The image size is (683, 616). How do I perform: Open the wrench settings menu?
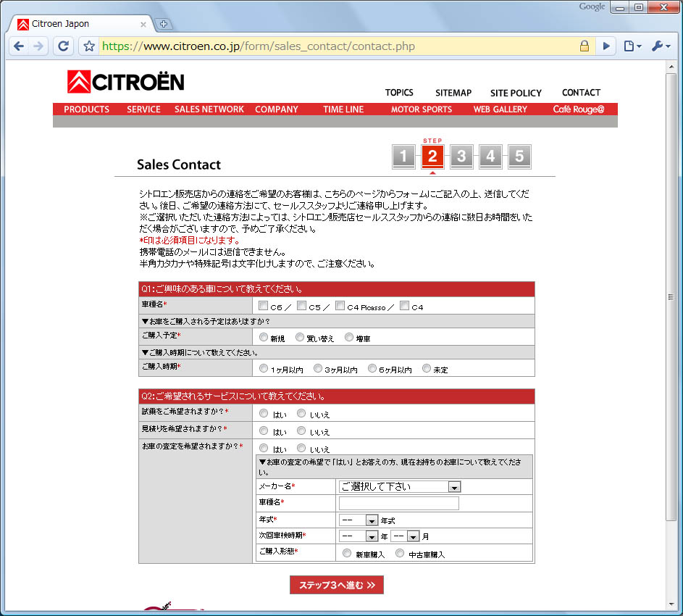(661, 46)
